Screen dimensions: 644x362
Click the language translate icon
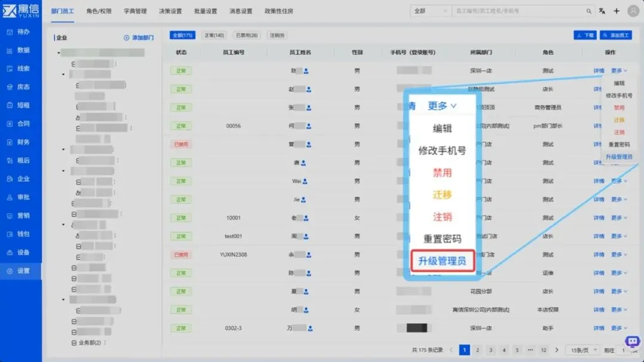602,11
